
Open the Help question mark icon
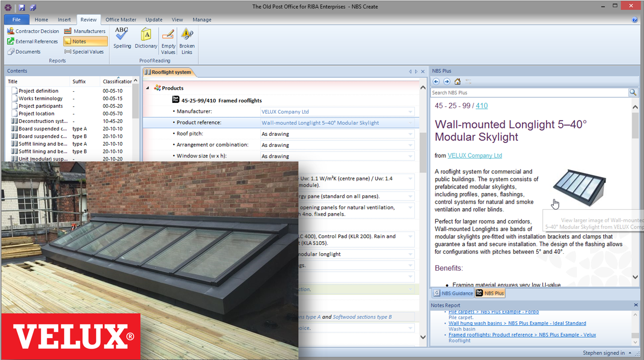pos(635,20)
